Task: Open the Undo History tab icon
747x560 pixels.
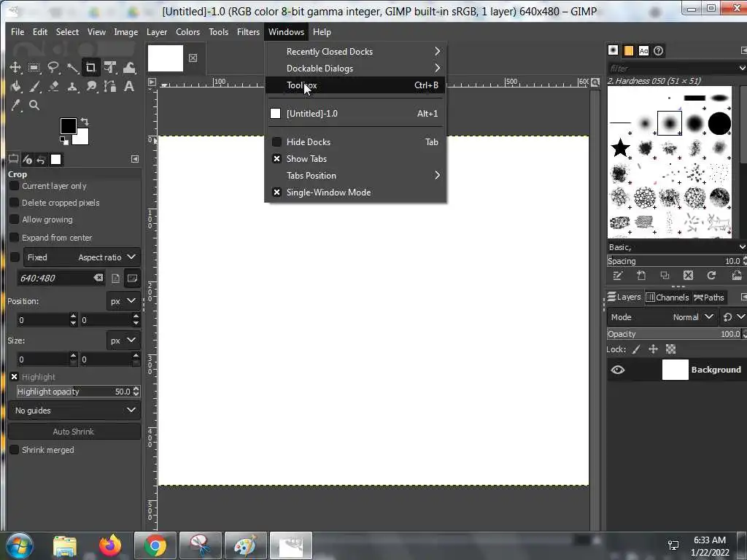Action: (41, 160)
